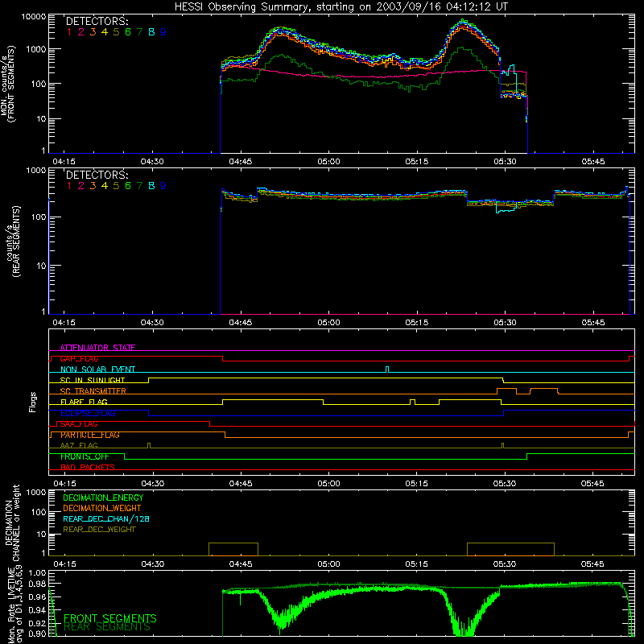Click the 05:45 time tick under the rear segments plot

point(593,323)
